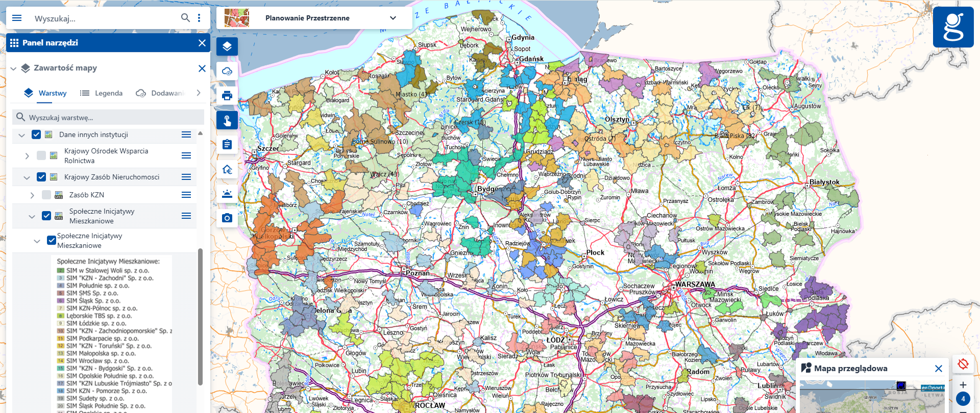
Task: Open menu for Krajowy Ośrodek Wsparcia Rolnictwa
Action: pyautogui.click(x=186, y=156)
